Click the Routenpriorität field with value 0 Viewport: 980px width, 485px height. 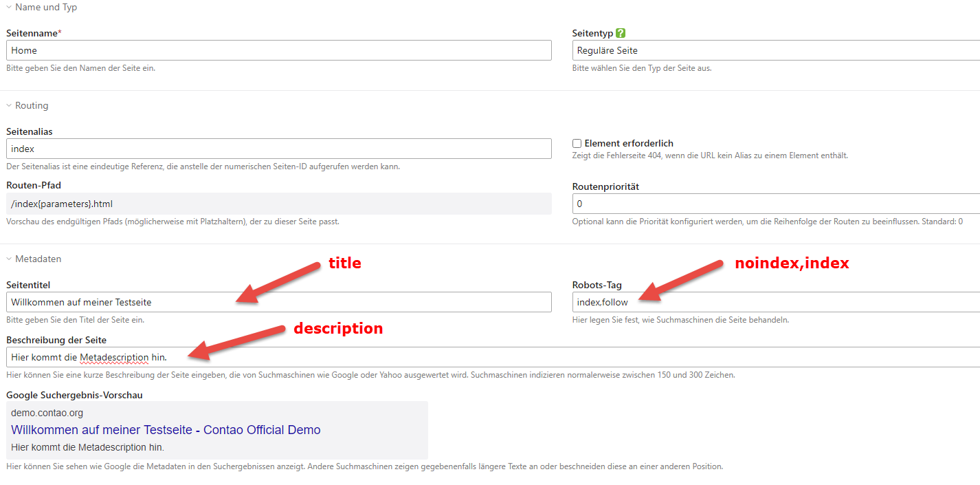(x=775, y=204)
